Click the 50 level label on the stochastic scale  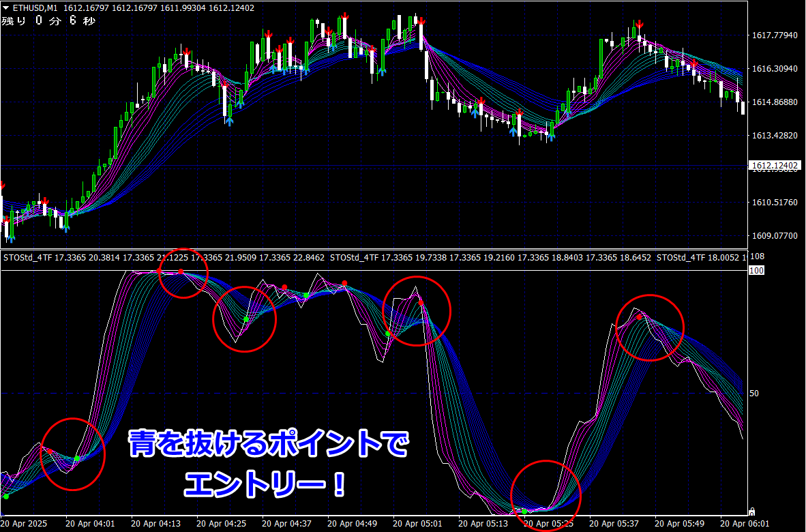(754, 394)
